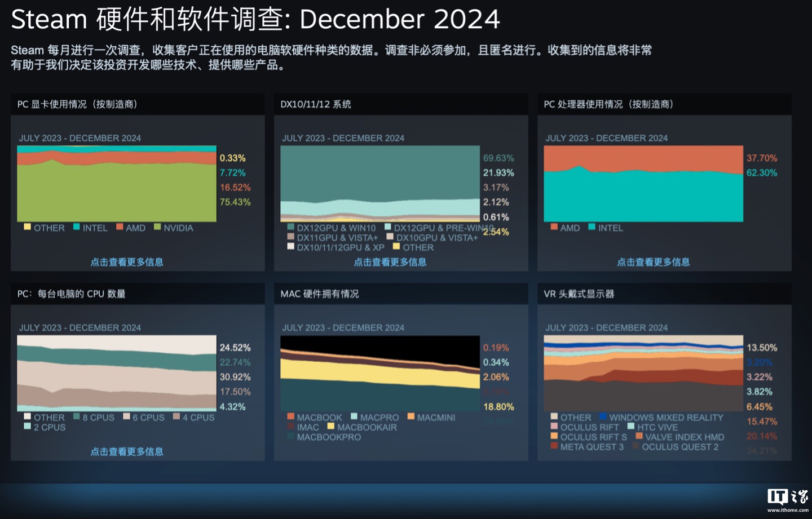
Task: Click the 15.47% value in VR panel
Action: click(x=762, y=421)
